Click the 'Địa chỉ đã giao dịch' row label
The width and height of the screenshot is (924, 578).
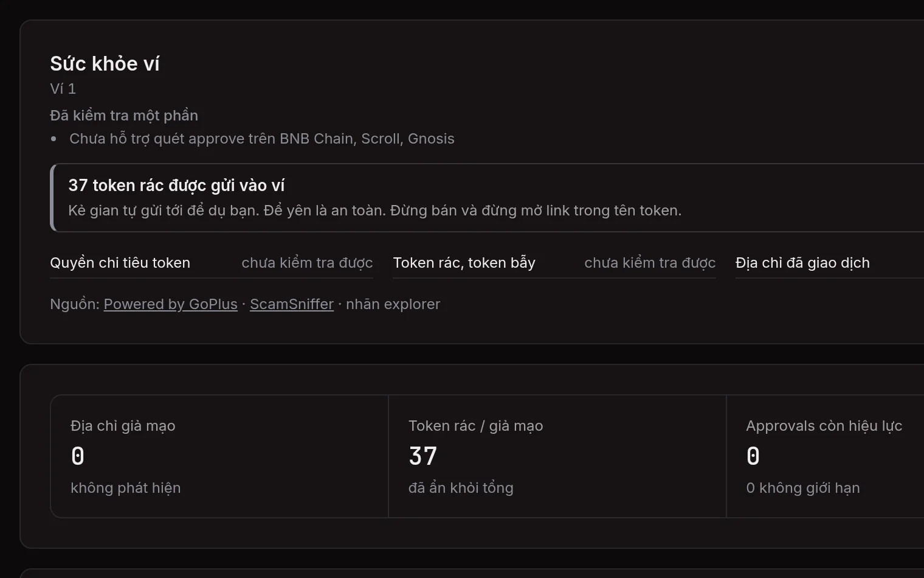tap(802, 263)
